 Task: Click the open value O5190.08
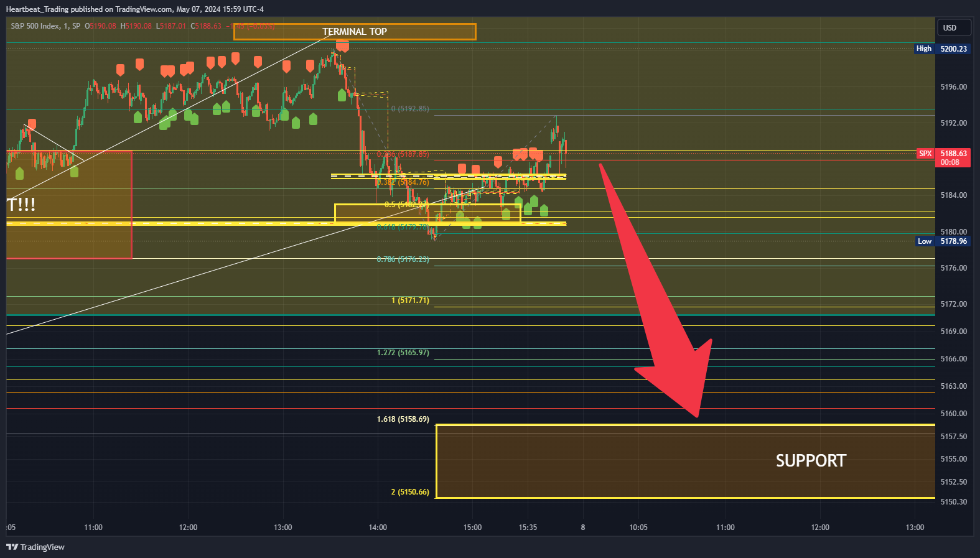point(101,26)
